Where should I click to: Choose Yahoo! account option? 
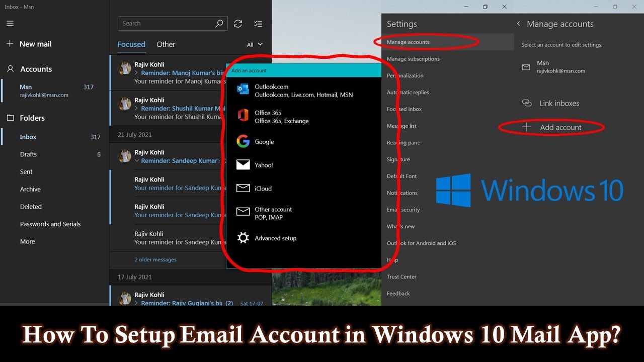pyautogui.click(x=303, y=165)
